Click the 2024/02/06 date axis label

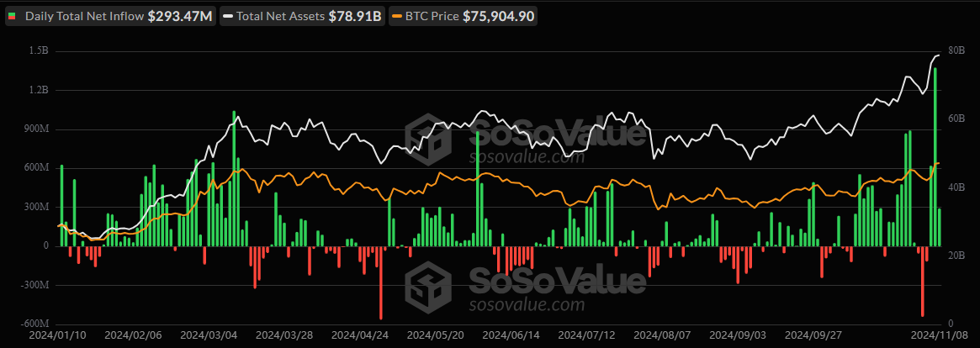point(132,335)
